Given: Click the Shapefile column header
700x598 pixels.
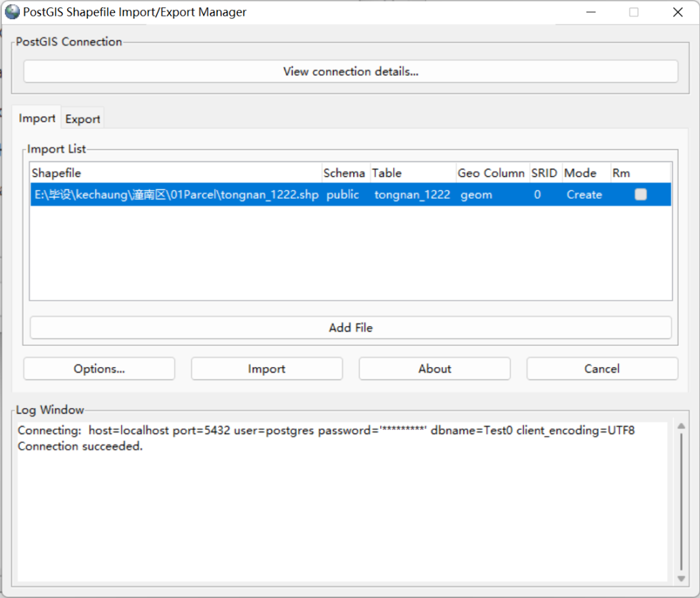Looking at the screenshot, I should (176, 173).
